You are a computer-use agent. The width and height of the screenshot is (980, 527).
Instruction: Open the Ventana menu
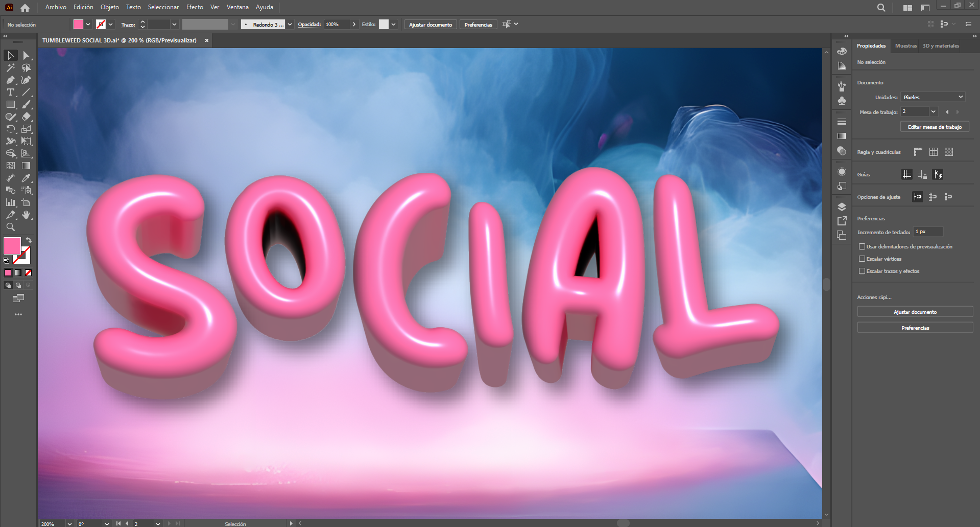pos(237,7)
